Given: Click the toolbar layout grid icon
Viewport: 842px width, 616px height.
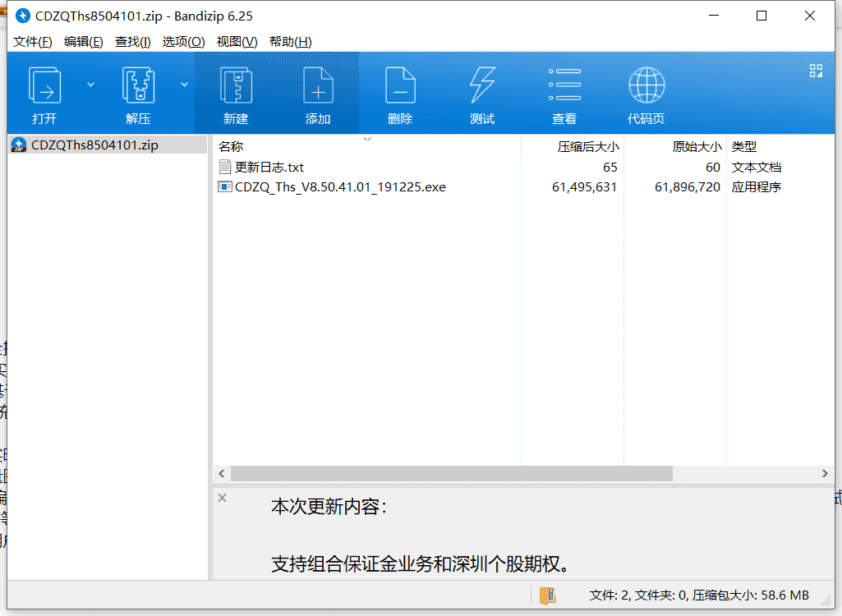Looking at the screenshot, I should pos(817,71).
